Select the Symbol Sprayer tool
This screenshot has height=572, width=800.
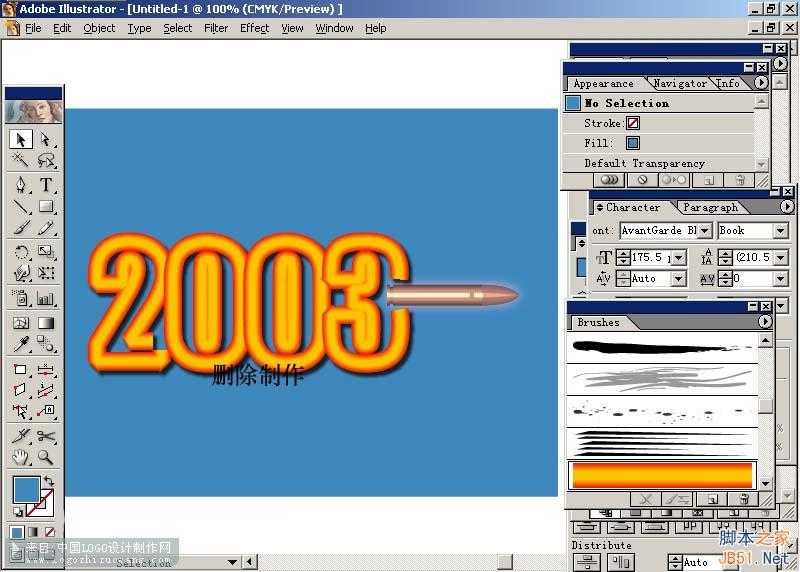(21, 298)
